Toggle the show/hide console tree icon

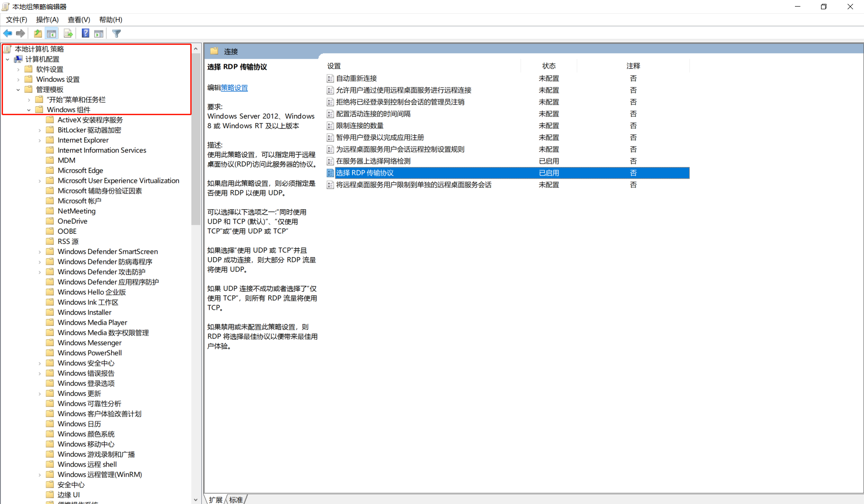tap(52, 34)
